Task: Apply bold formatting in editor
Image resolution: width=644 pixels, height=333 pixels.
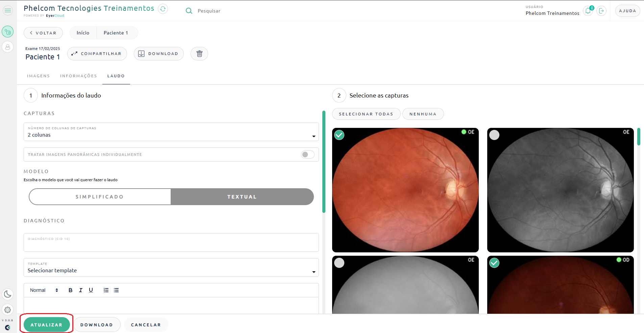Action: click(70, 290)
